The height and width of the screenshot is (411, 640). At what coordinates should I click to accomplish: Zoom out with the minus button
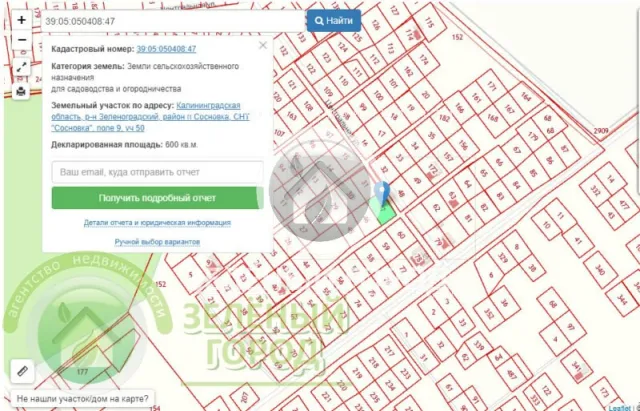tap(22, 40)
